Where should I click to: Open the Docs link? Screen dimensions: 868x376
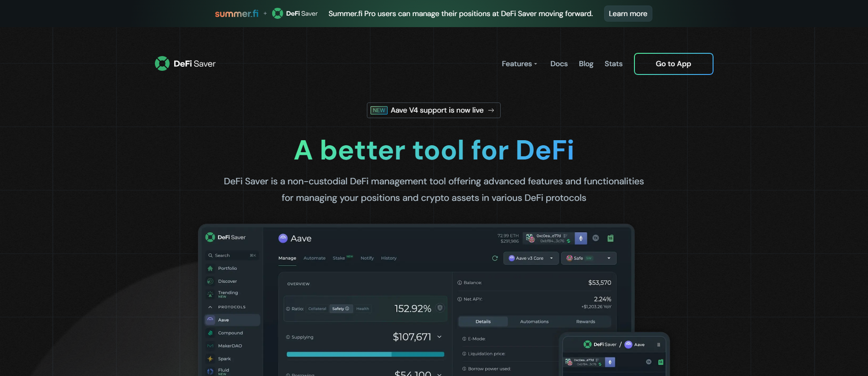click(559, 64)
